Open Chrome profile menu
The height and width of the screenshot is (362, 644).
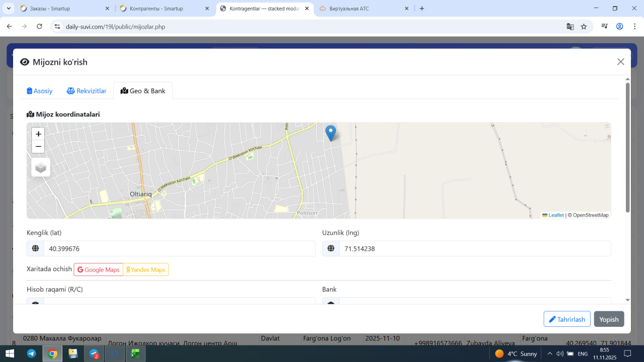point(620,27)
